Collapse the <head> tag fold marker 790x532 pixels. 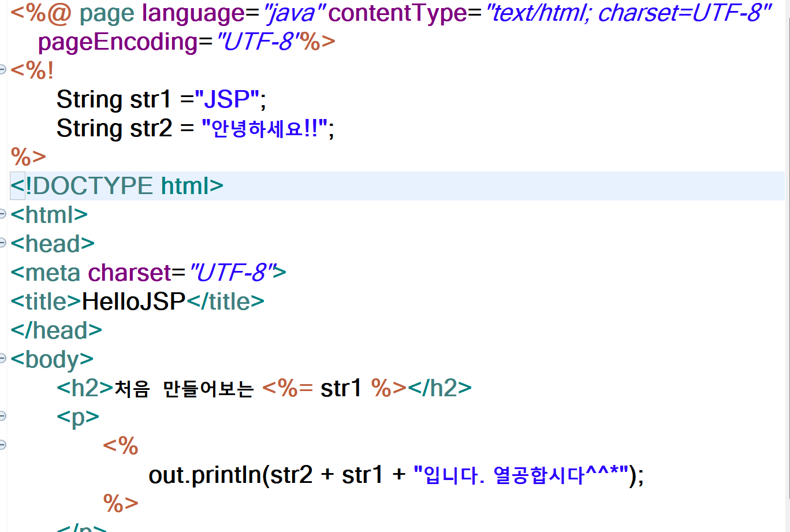2,243
